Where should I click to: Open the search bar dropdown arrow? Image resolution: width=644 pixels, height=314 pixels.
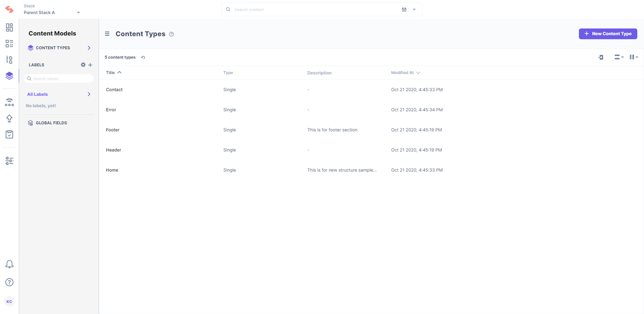pos(414,10)
